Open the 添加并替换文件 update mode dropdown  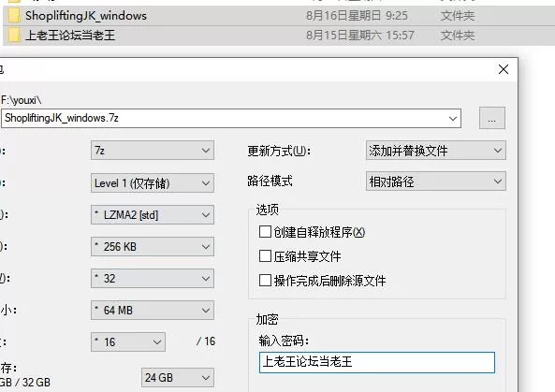[436, 151]
